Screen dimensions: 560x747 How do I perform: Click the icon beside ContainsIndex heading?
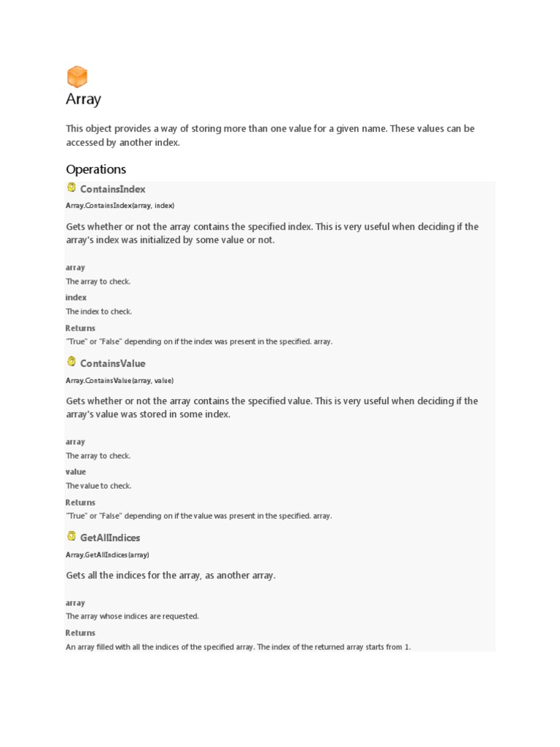click(x=71, y=187)
